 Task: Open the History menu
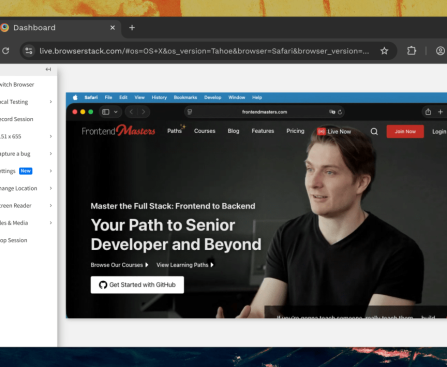tap(159, 97)
